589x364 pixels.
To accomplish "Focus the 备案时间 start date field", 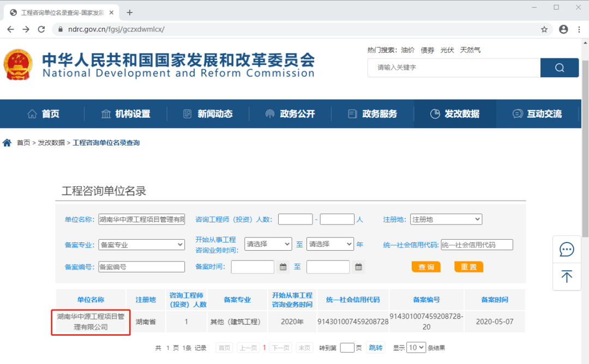I will [x=253, y=267].
